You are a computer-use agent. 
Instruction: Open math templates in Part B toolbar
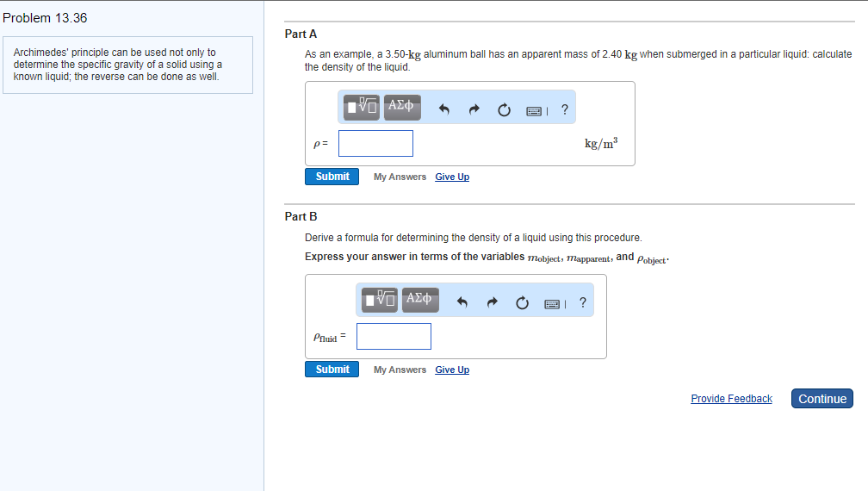(x=379, y=301)
